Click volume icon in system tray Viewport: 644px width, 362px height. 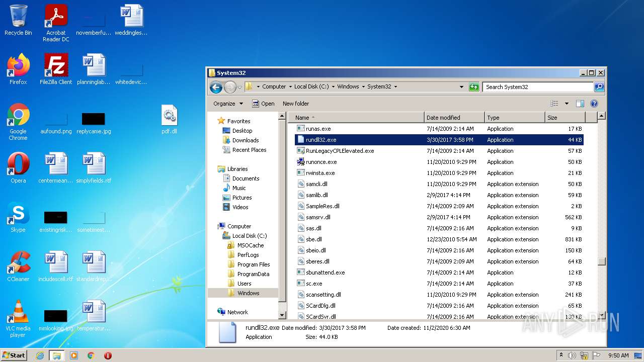tap(572, 355)
